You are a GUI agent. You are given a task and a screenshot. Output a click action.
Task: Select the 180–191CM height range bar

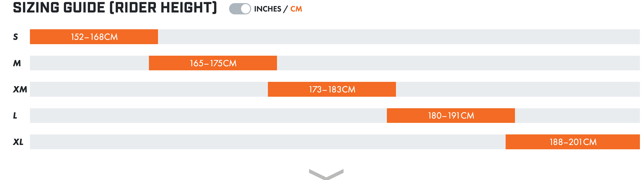[x=451, y=116]
